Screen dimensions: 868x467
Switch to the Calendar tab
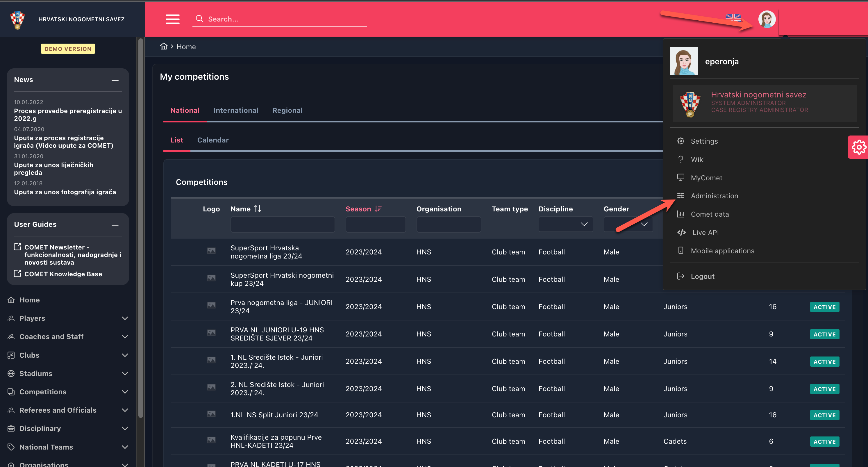click(x=212, y=140)
